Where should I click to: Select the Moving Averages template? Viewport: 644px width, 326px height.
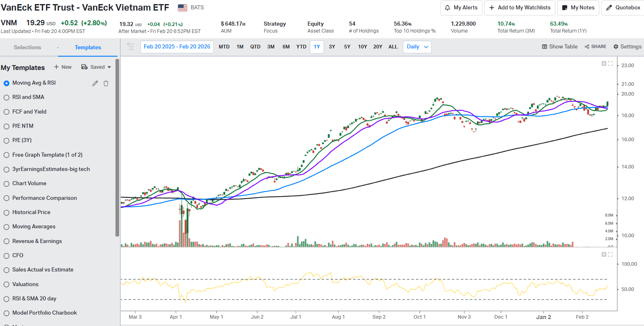click(x=7, y=227)
